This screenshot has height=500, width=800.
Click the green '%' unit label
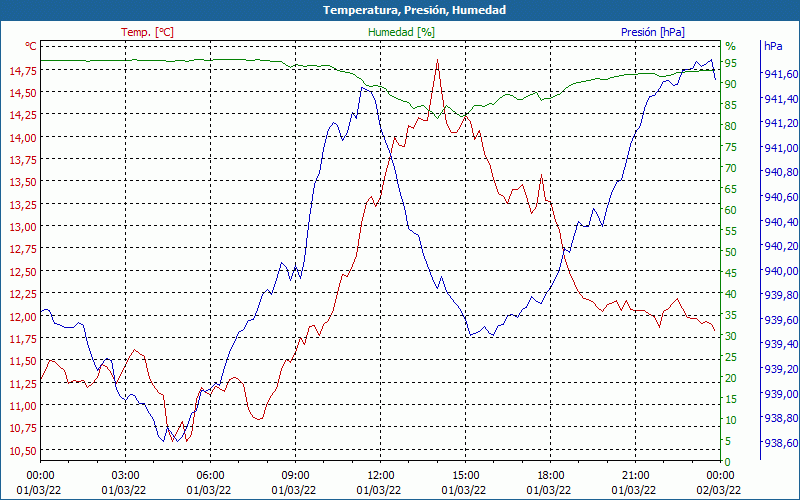click(731, 46)
